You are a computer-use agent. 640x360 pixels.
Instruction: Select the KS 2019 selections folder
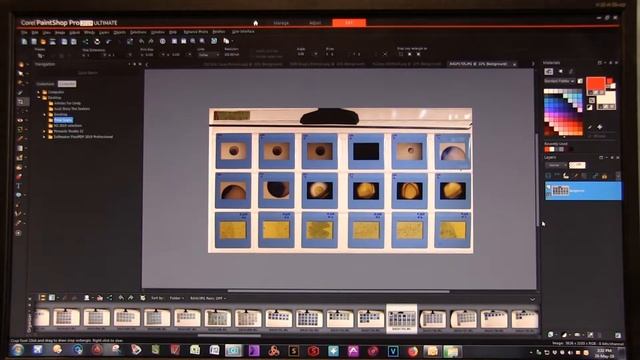pos(68,126)
